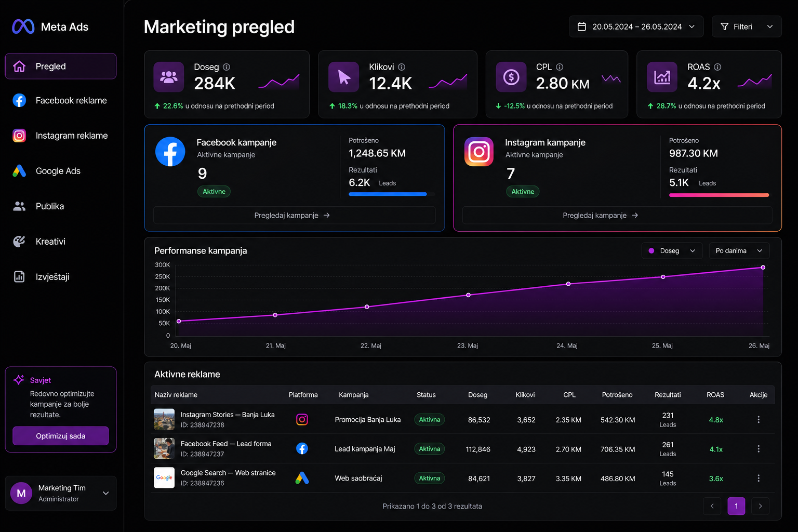The image size is (798, 532).
Task: Click the calendar icon in date picker
Action: (582, 26)
